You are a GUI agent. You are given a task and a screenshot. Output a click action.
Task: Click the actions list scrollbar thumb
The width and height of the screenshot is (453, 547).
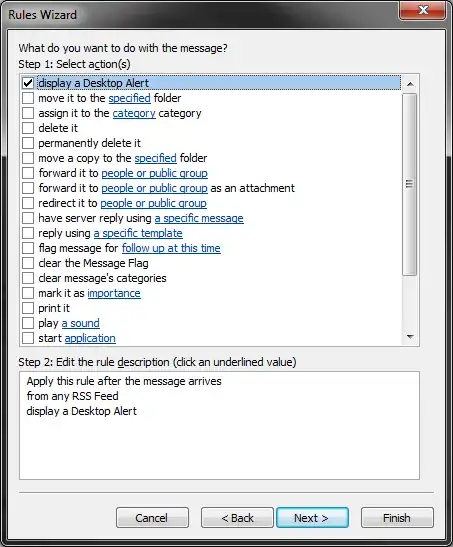pos(410,184)
